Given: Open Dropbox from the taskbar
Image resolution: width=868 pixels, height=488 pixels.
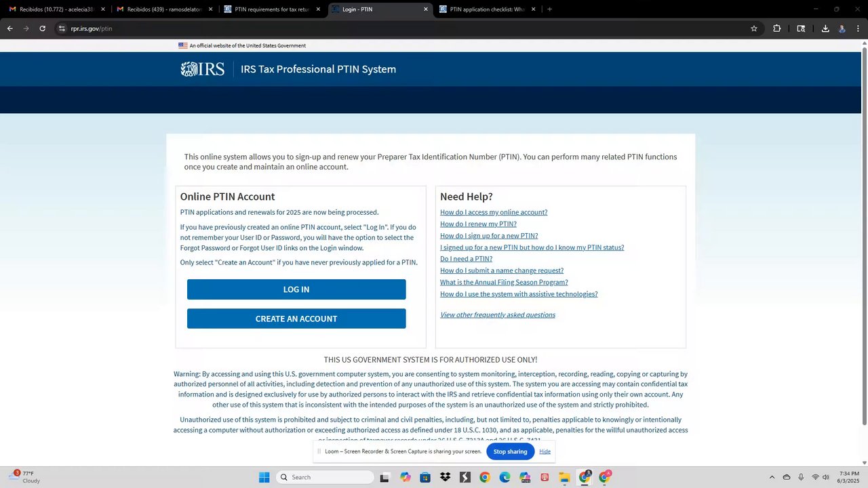Looking at the screenshot, I should click(445, 477).
